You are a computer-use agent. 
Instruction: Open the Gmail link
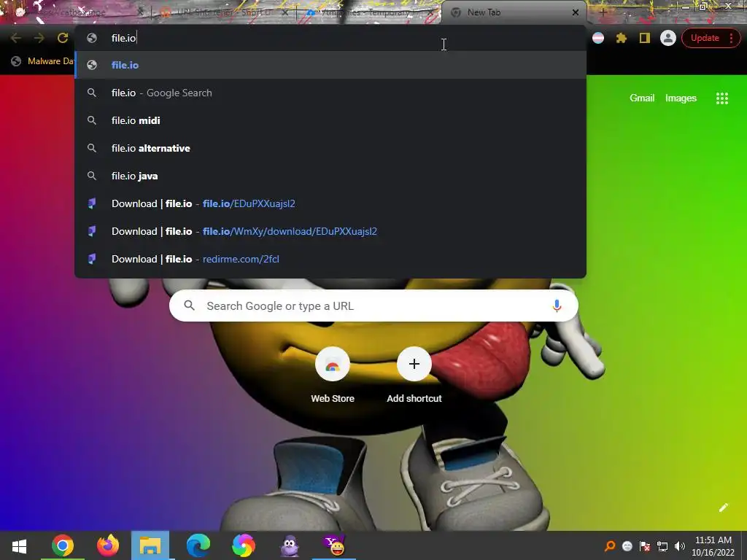[x=642, y=98]
